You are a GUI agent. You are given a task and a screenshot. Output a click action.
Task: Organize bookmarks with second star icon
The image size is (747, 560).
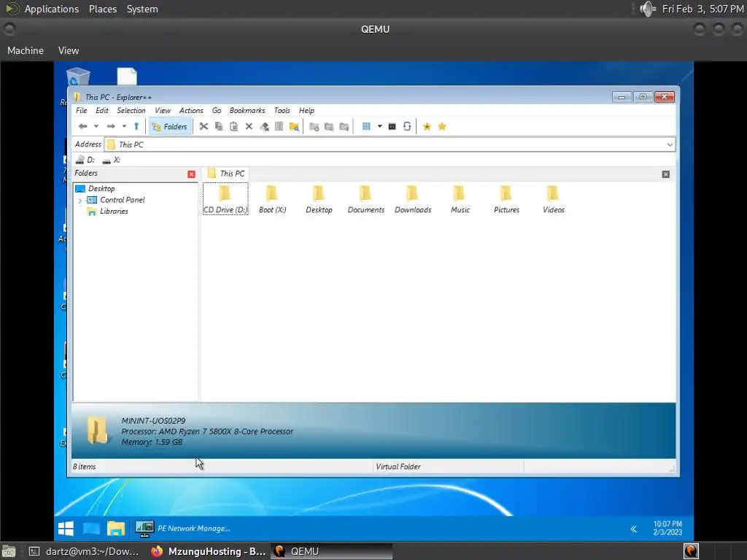coord(442,127)
